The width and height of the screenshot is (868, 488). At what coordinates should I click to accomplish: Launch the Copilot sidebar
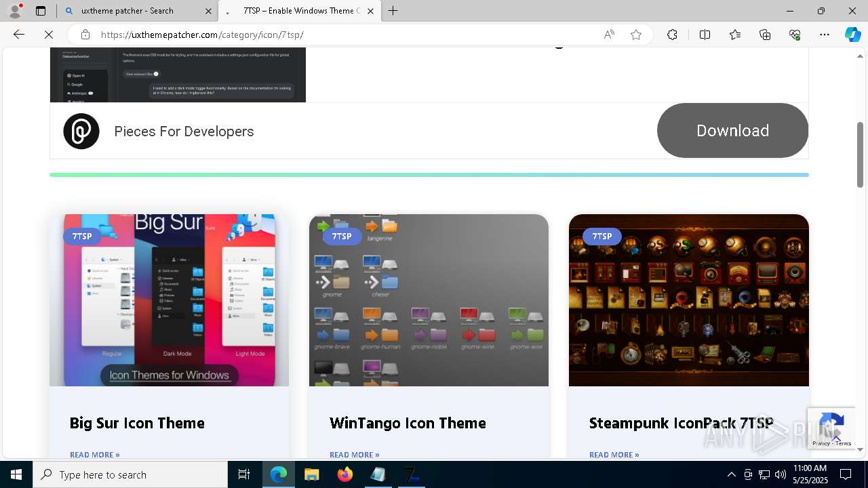click(x=852, y=35)
